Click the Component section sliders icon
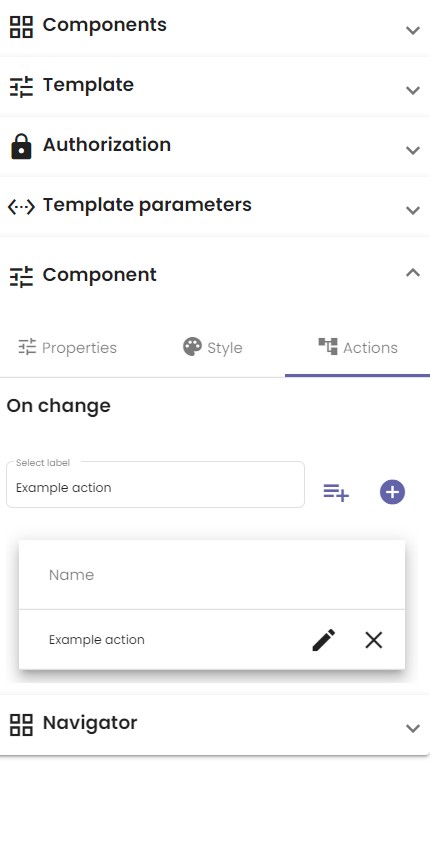This screenshot has height=868, width=430. click(21, 276)
